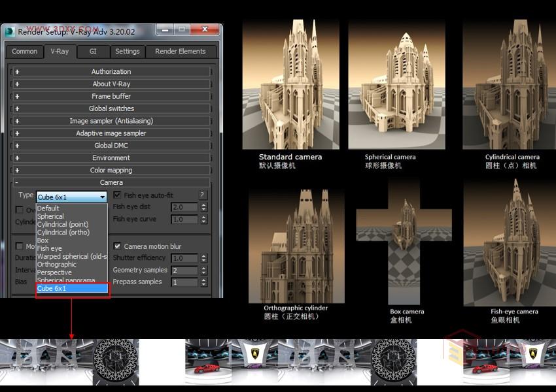Decrease Prepass samples with the down arrow
This screenshot has height=392, width=556.
204,284
